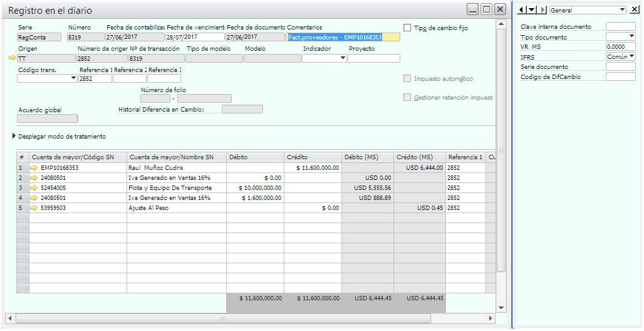Enable the Tipo de cambio fijo checkbox
Viewport: 644px width, 331px height.
[408, 28]
